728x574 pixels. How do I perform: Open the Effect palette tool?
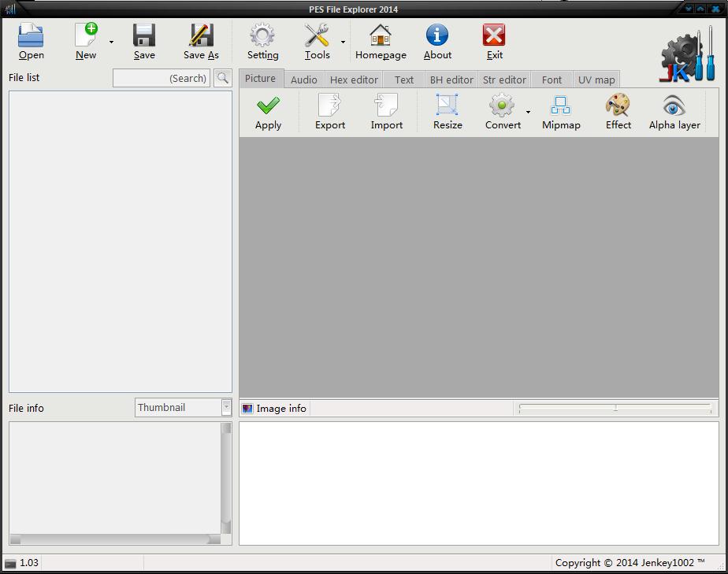point(618,112)
